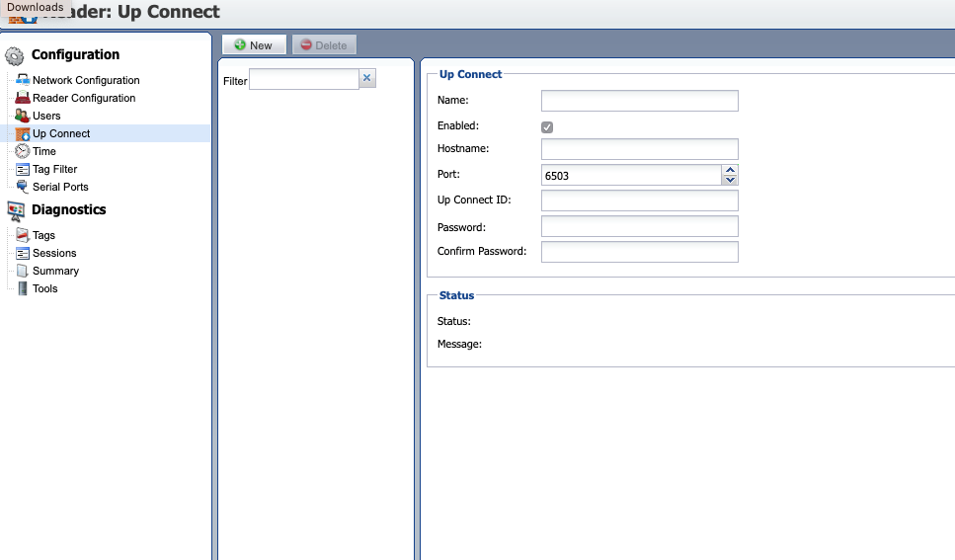The image size is (955, 560).
Task: Click the Network Configuration icon
Action: click(23, 80)
